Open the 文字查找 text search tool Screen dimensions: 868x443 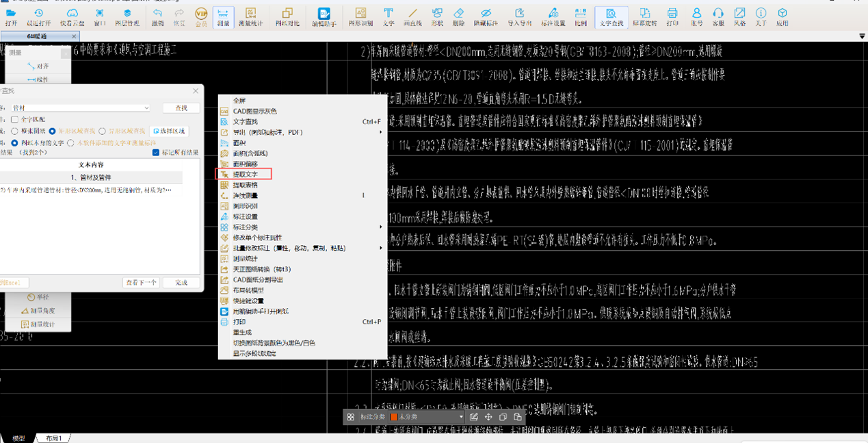[x=611, y=16]
